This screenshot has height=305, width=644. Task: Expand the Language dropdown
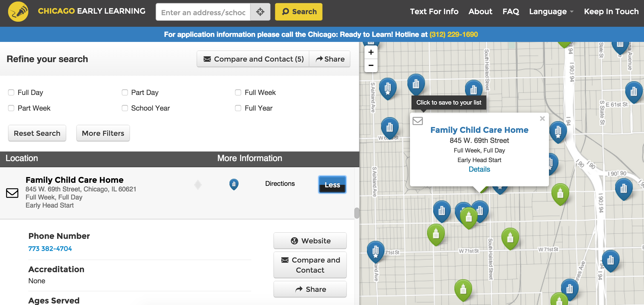pos(551,11)
